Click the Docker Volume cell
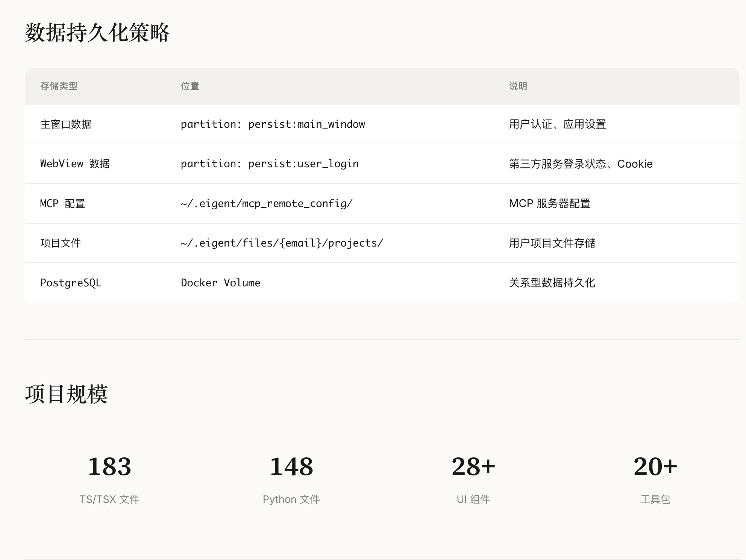 tap(220, 283)
